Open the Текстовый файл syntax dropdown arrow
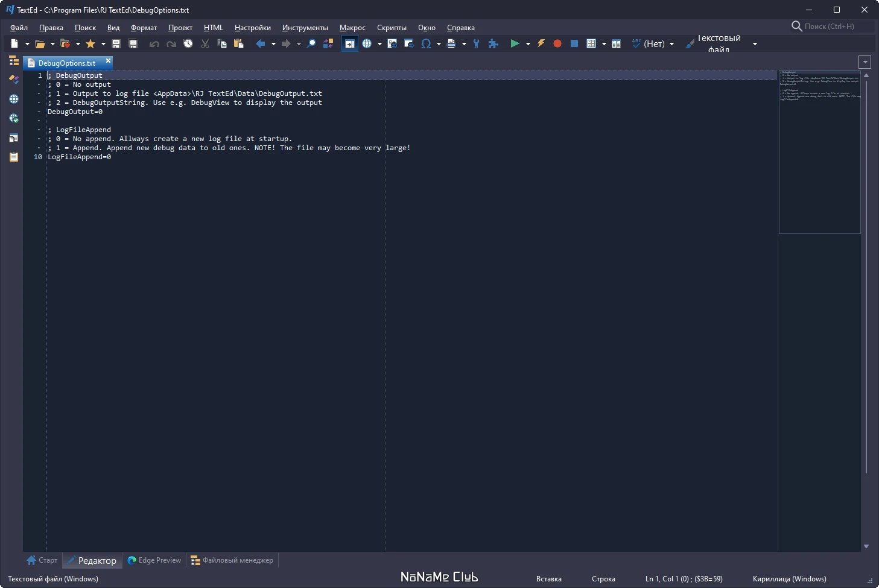This screenshot has height=588, width=879. 755,44
